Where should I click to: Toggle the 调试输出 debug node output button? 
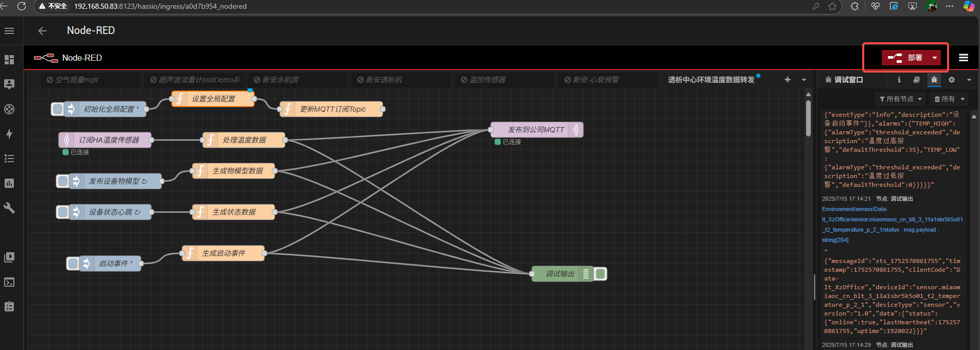point(600,274)
